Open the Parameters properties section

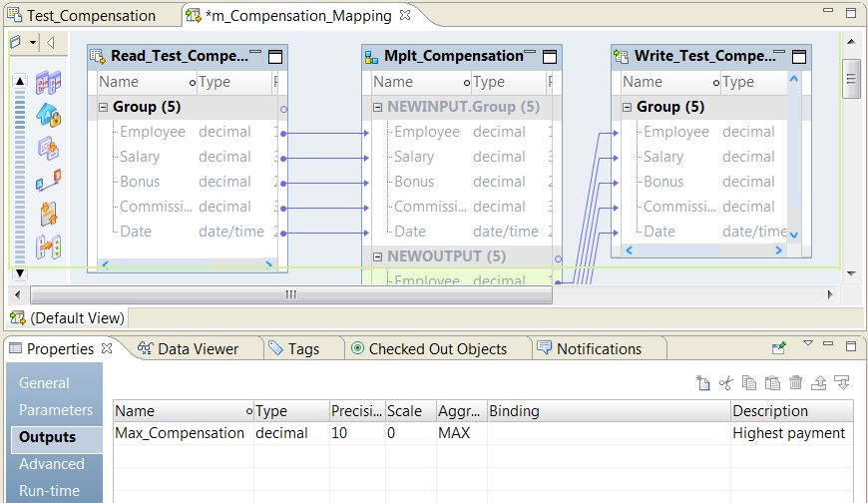coord(56,410)
